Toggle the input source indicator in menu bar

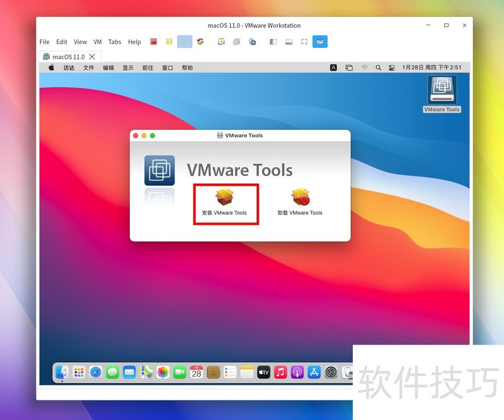click(x=333, y=67)
